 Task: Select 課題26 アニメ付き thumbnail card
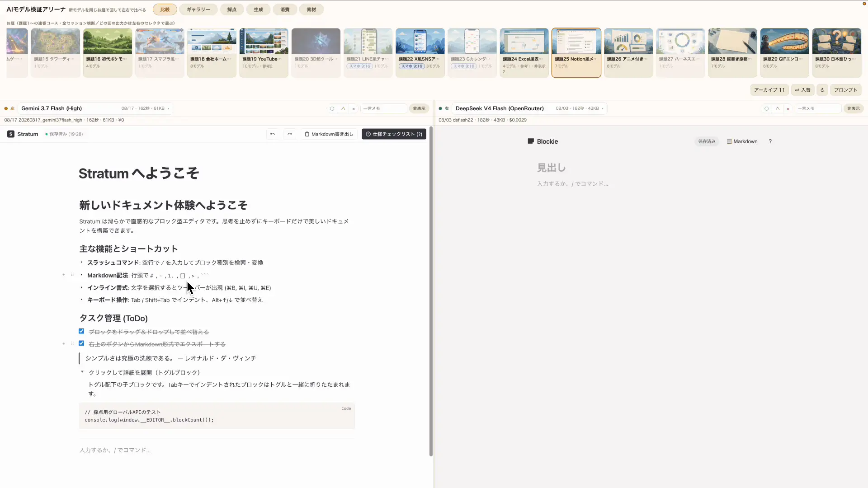(x=628, y=52)
